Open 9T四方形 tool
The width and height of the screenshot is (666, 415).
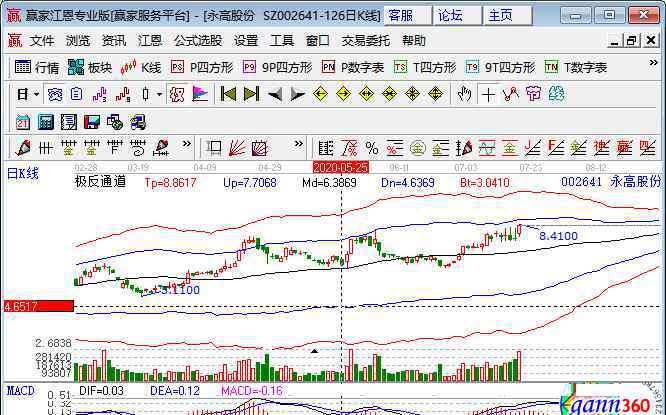pyautogui.click(x=500, y=67)
